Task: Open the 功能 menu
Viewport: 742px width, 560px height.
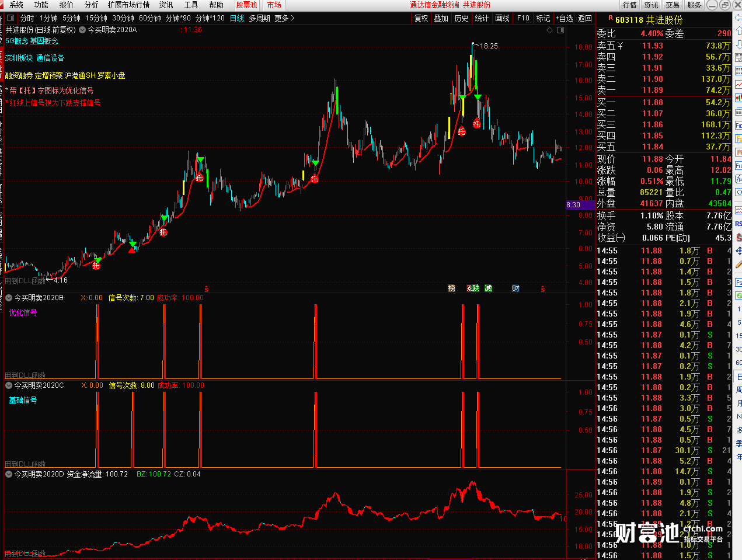Action: [x=41, y=5]
